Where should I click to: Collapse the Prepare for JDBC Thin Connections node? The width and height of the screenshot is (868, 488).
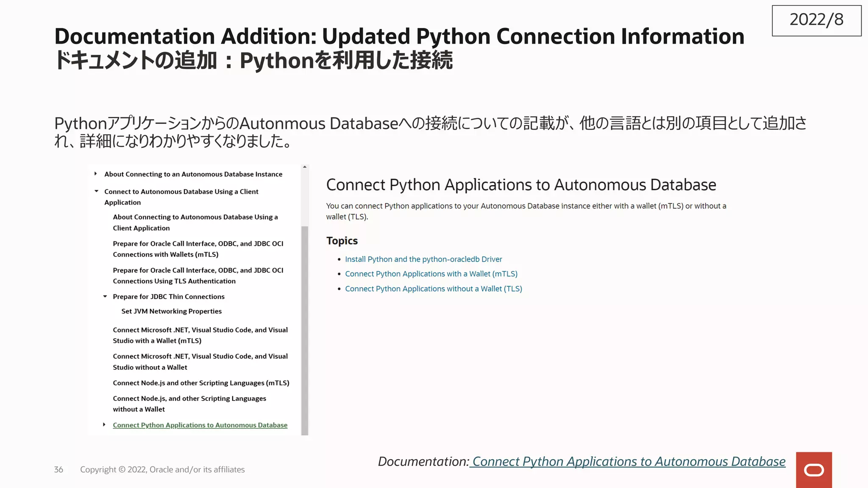tap(105, 296)
